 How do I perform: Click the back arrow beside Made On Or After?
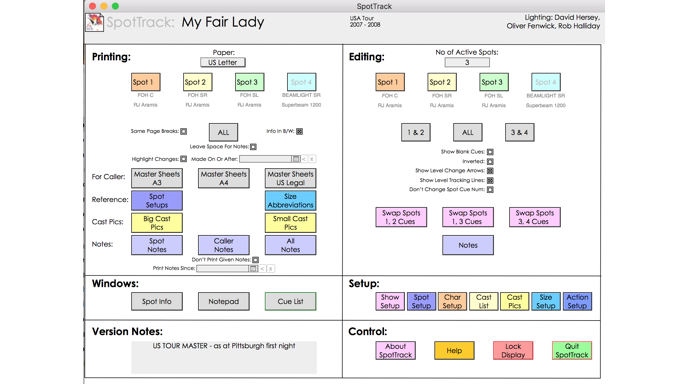pos(304,159)
